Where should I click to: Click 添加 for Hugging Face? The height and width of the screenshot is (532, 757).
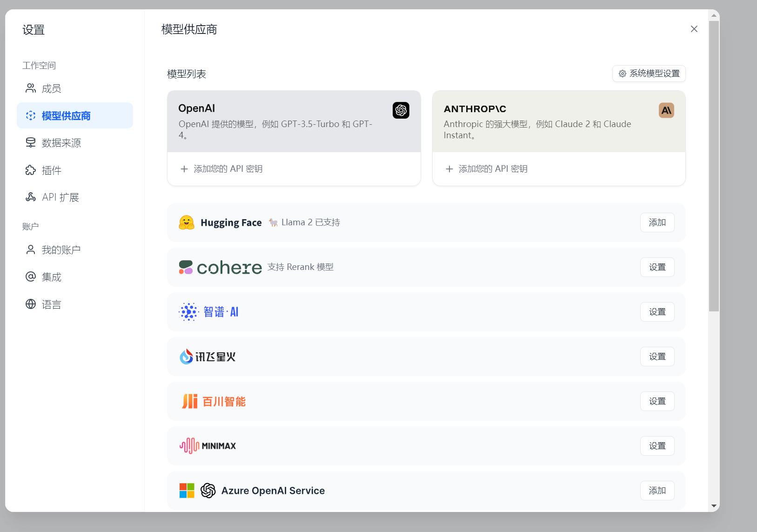(657, 222)
